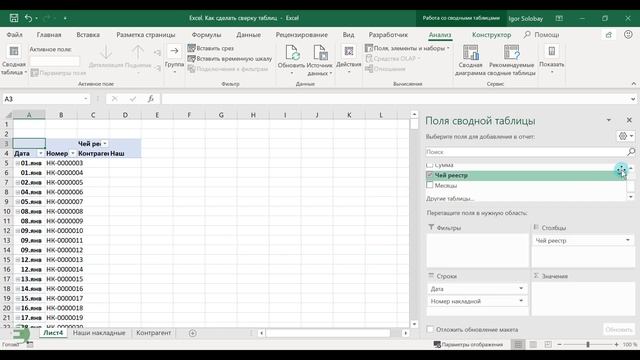Click the horizontal scrollbar right arrow
The height and width of the screenshot is (360, 640).
click(405, 333)
